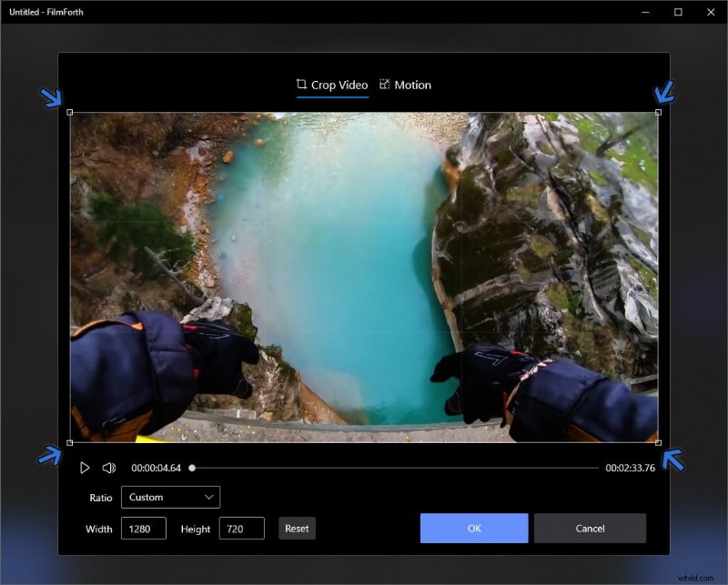The height and width of the screenshot is (585, 728).
Task: Open the Motion tool via its icon
Action: (382, 84)
